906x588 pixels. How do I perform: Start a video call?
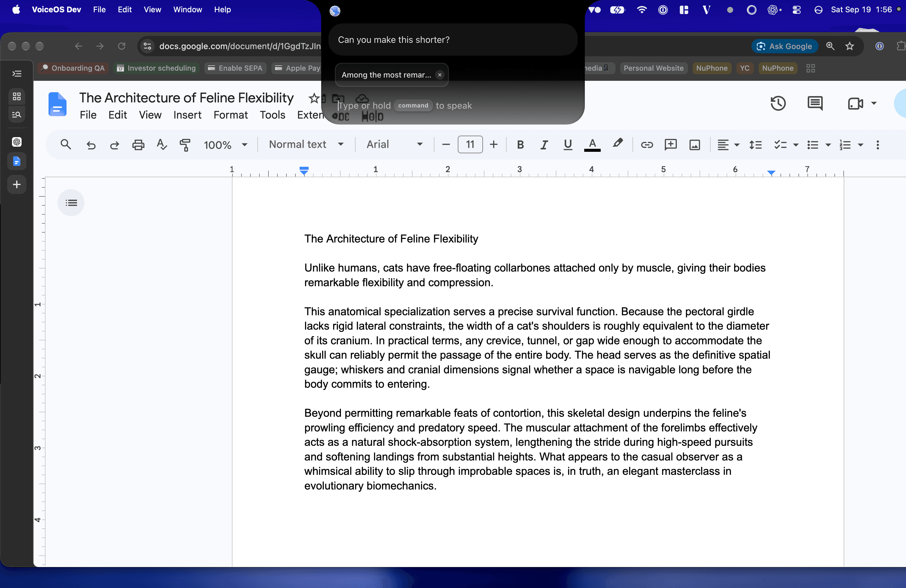coord(855,104)
